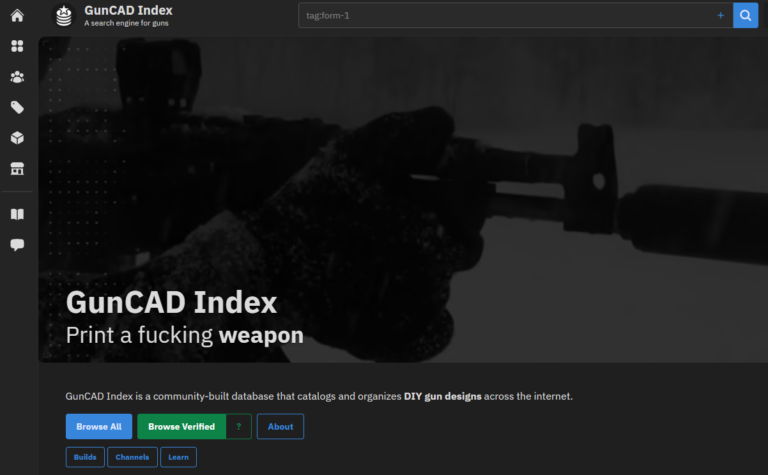Screen dimensions: 768x475
Task: Open the grid dashboard icon in sidebar
Action: (x=17, y=46)
